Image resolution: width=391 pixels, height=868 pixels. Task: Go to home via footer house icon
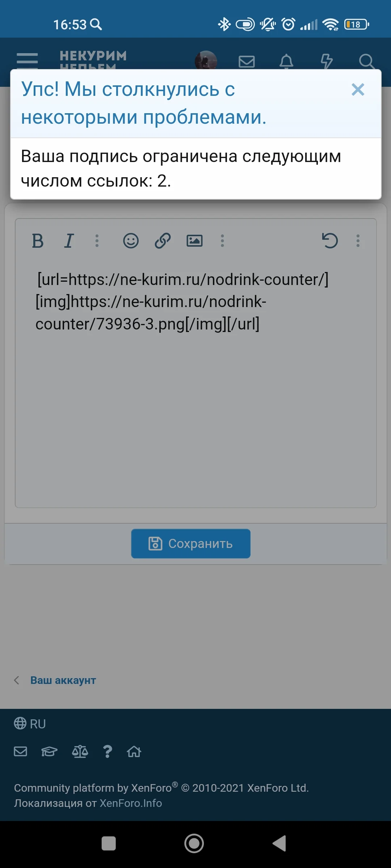click(x=134, y=752)
